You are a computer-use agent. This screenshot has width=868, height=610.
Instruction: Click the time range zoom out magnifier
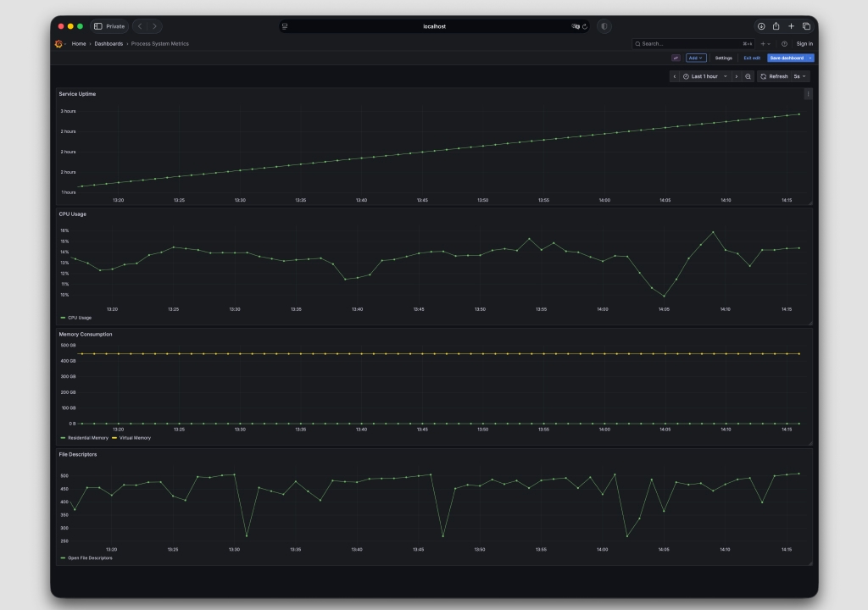[748, 76]
